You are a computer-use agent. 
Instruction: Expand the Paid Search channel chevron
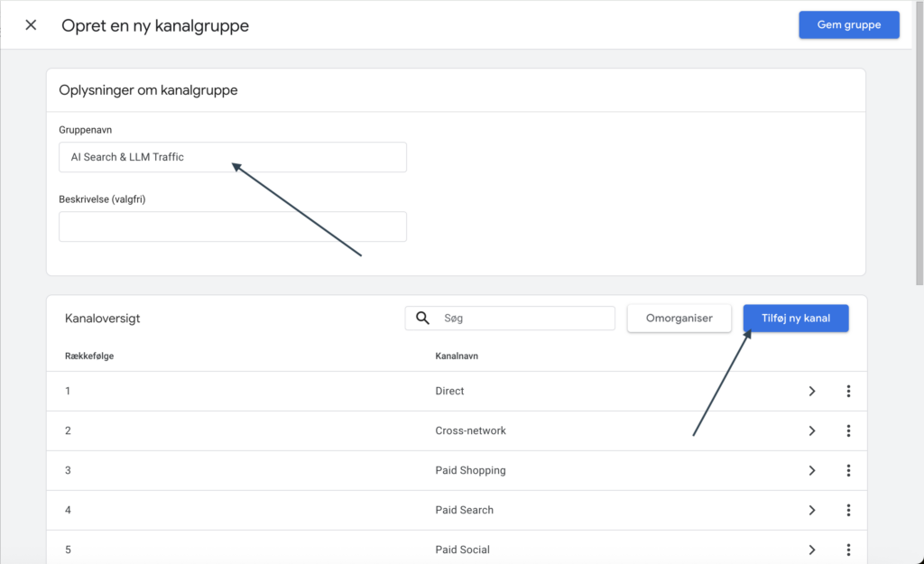pos(812,510)
